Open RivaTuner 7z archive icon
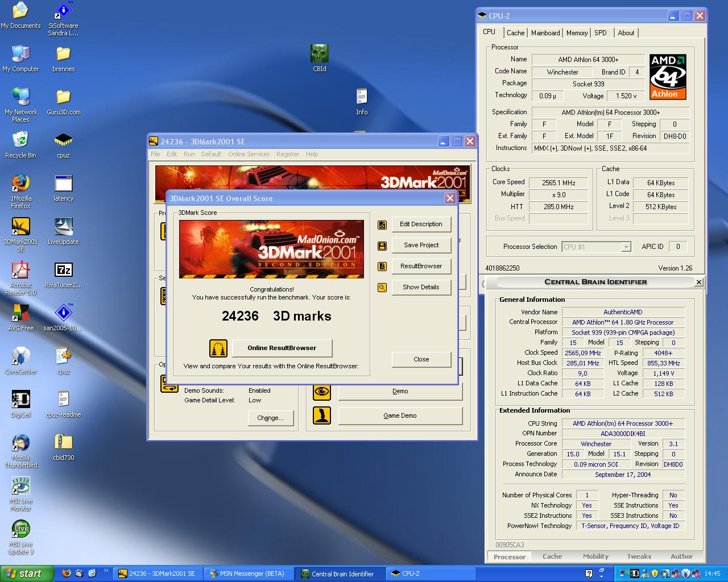This screenshot has height=582, width=728. pos(63,275)
